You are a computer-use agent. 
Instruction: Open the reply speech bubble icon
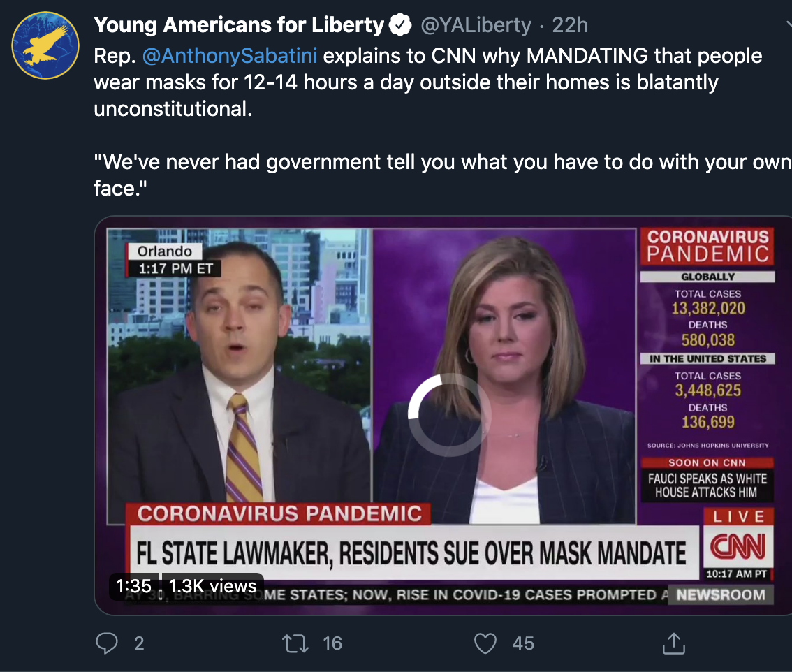point(107,643)
